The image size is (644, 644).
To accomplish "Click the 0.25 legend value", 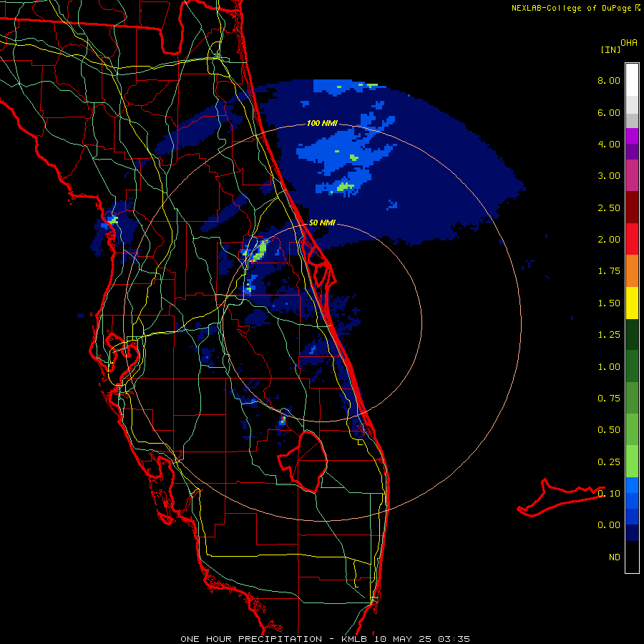I will tap(609, 462).
